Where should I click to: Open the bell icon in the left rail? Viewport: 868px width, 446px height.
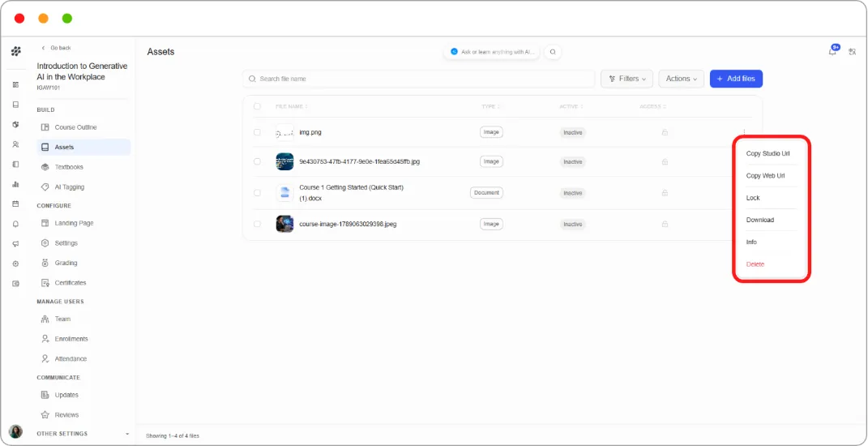point(15,224)
